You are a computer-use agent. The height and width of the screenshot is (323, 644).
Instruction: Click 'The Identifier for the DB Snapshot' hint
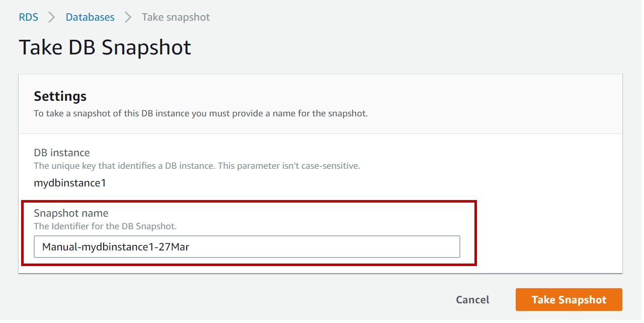[x=105, y=226]
